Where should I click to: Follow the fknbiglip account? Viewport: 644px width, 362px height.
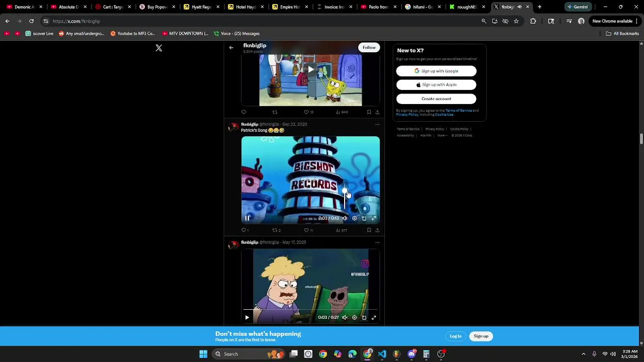coord(369,47)
